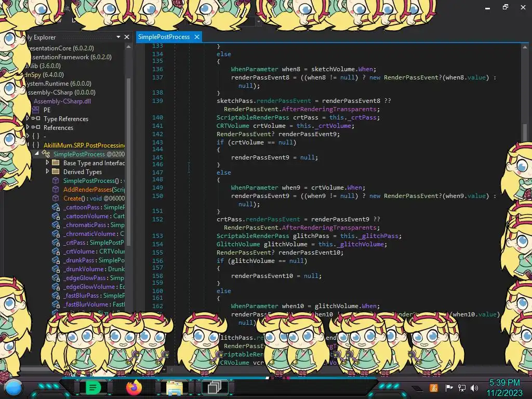Screen dimensions: 532x399
Task: Select dnSpy (6.4.0.0) assembly entry
Action: coord(44,74)
